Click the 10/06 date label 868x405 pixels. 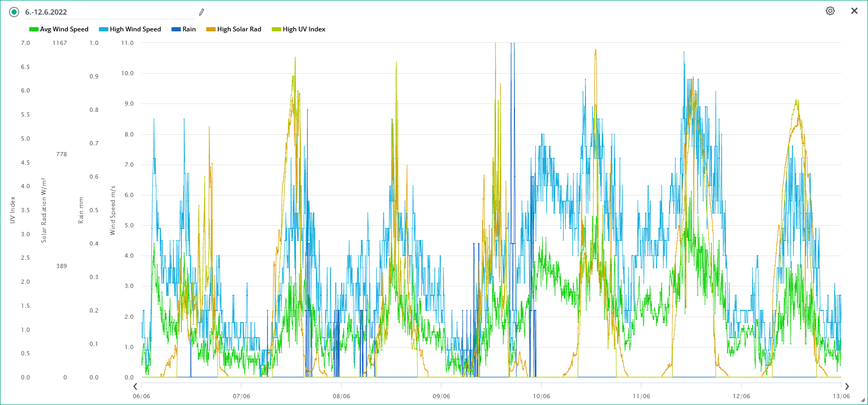coord(541,396)
